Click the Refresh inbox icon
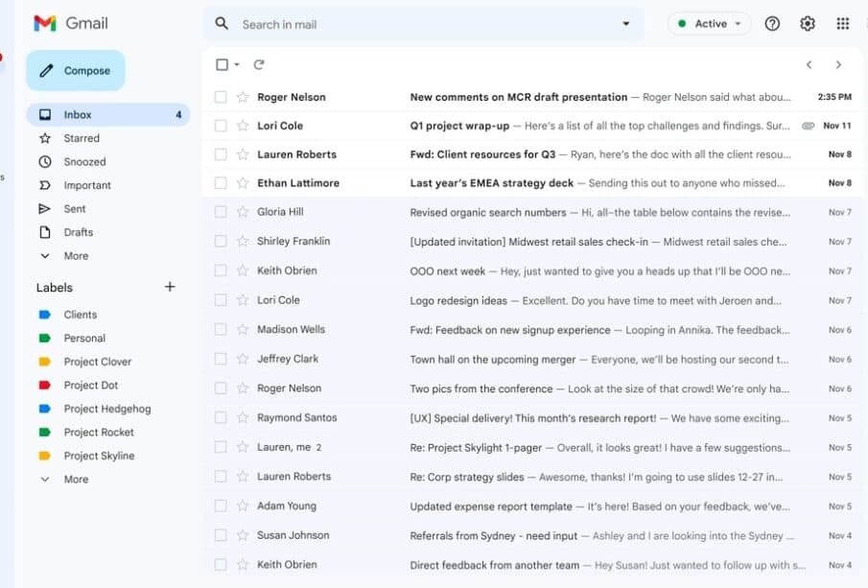Viewport: 868px width, 588px height. (259, 65)
